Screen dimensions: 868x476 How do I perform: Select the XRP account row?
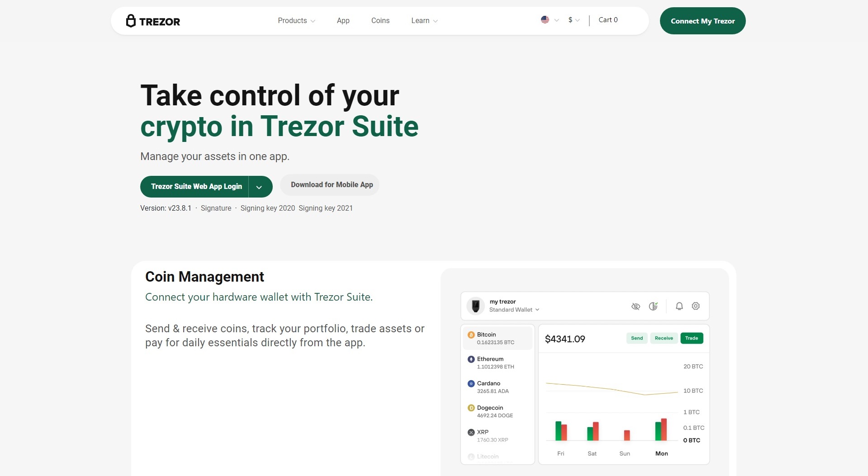498,436
